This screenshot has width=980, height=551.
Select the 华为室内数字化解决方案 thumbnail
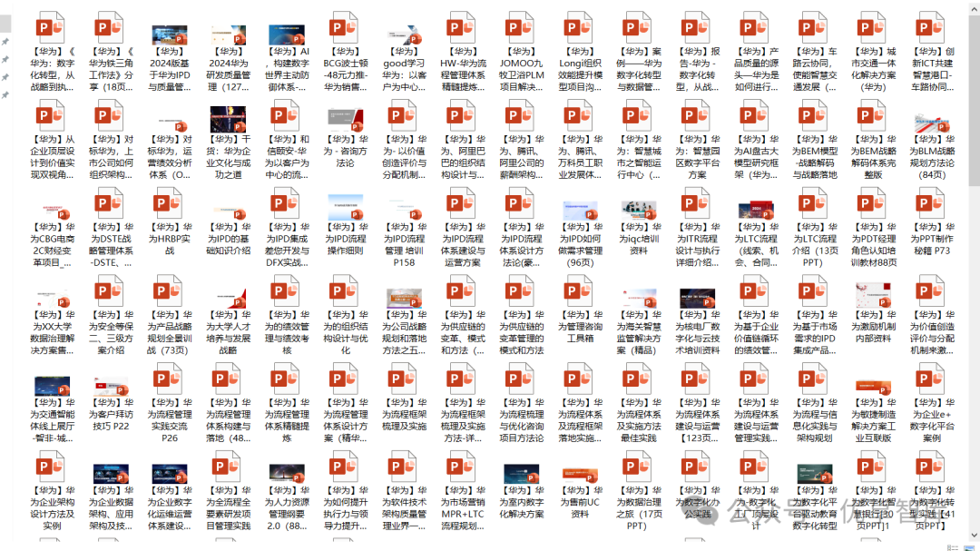521,474
